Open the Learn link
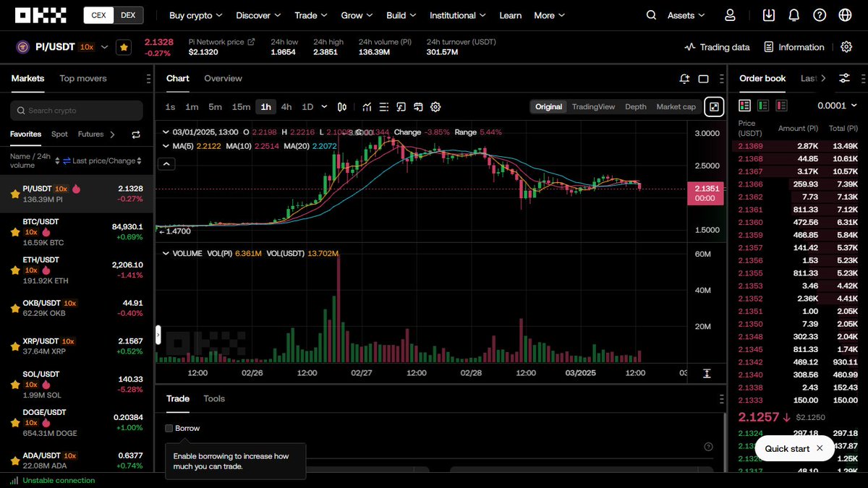This screenshot has height=488, width=868. [510, 15]
